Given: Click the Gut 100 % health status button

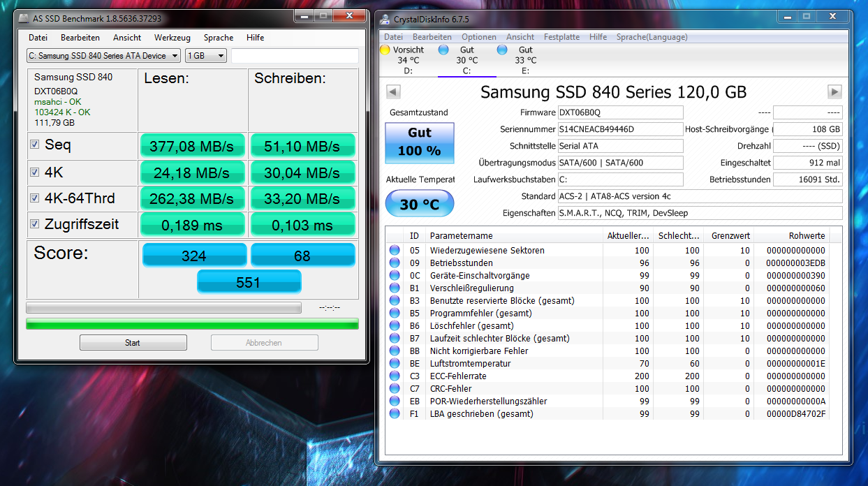Looking at the screenshot, I should 420,142.
